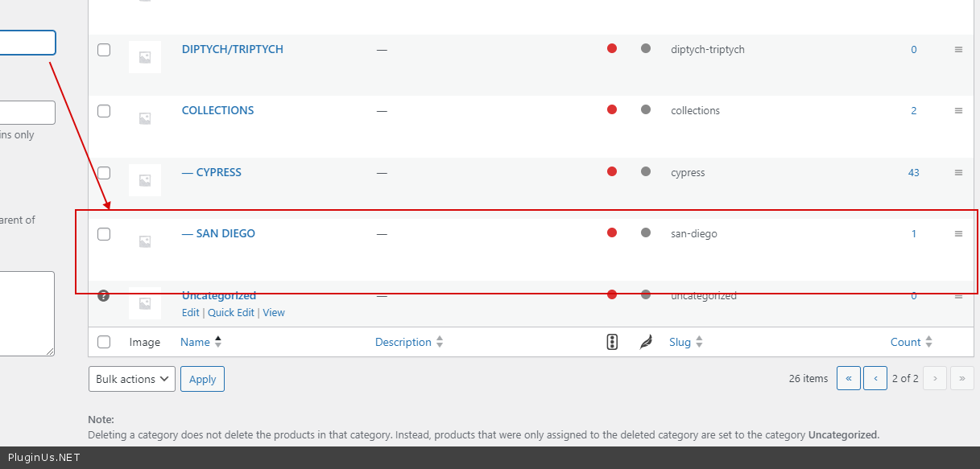
Task: Select the checkbox for the CYPRESS category
Action: (x=104, y=173)
